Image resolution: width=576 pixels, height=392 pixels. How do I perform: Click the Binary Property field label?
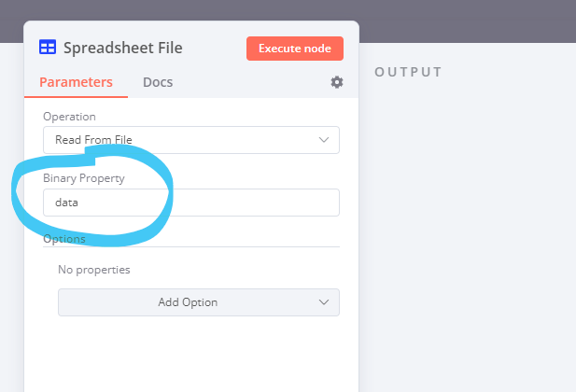84,178
